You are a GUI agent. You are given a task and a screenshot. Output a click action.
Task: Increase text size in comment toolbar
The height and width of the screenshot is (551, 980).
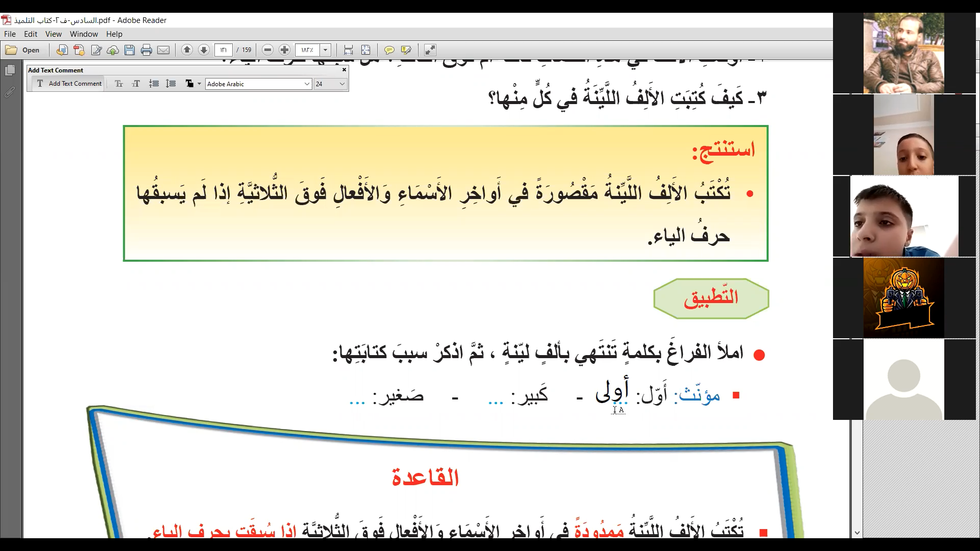click(x=136, y=84)
